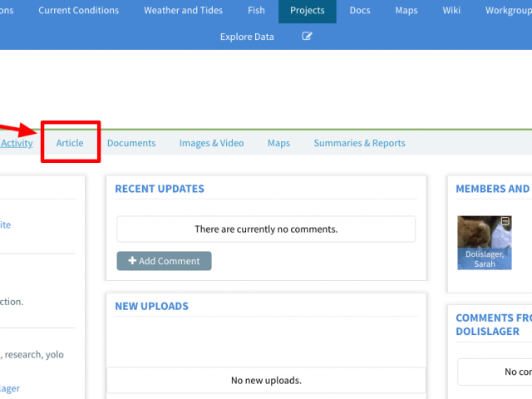Click Sarah Dolislager's member thumbnail
This screenshot has height=399, width=532.
click(x=484, y=242)
